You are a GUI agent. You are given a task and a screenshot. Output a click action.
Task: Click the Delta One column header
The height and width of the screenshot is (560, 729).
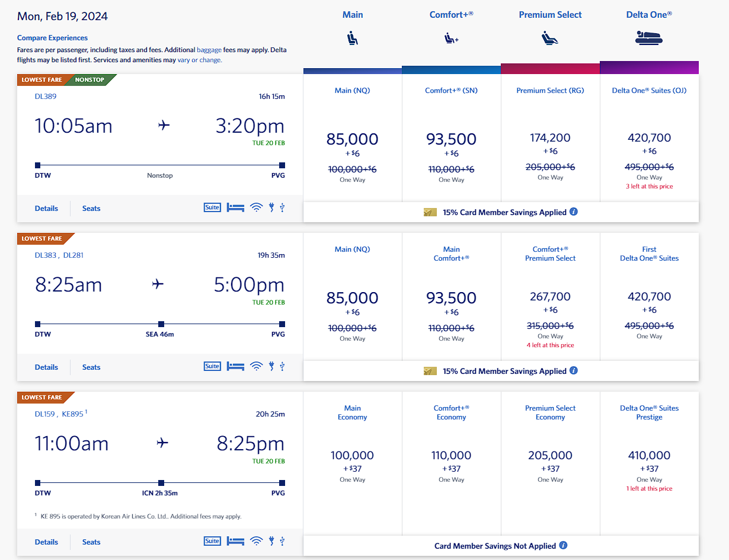649,15
